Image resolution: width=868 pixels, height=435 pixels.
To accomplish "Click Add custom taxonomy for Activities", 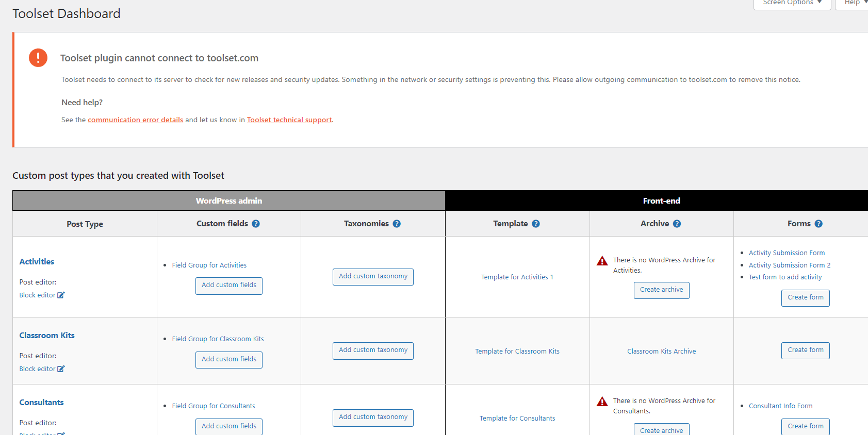I will 373,277.
